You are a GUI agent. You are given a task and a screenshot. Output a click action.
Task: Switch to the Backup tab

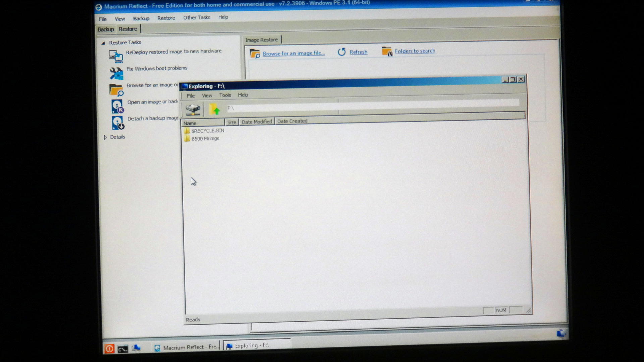tap(106, 29)
